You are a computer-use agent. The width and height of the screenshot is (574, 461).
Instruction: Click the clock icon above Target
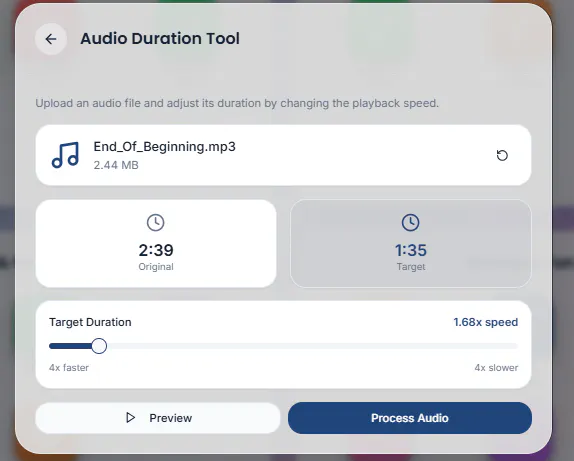tap(410, 223)
